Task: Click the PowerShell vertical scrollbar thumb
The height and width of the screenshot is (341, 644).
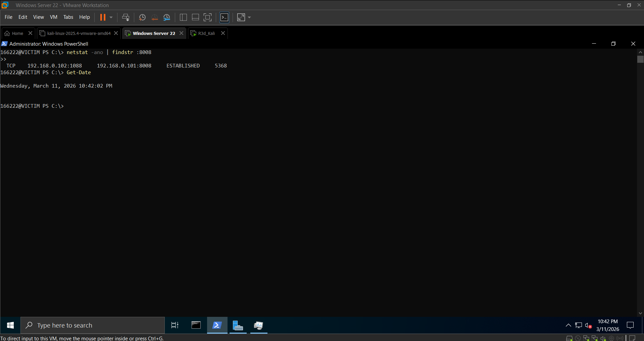Action: coord(640,59)
